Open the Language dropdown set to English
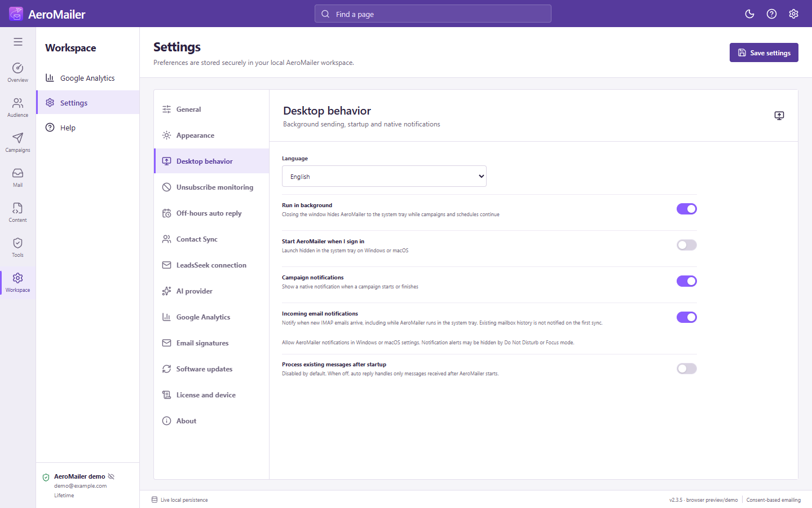Screen dimensions: 812x508 [384, 176]
